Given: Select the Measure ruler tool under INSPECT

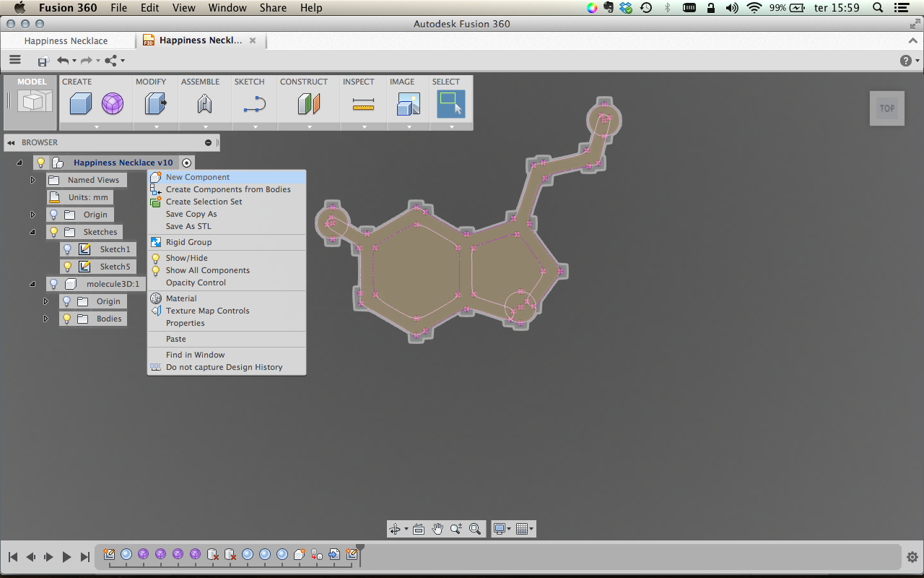Looking at the screenshot, I should tap(363, 105).
